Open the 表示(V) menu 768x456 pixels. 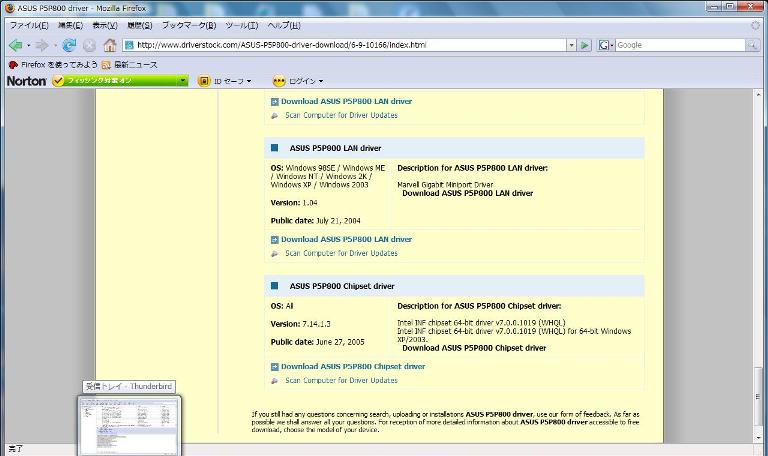click(x=105, y=25)
